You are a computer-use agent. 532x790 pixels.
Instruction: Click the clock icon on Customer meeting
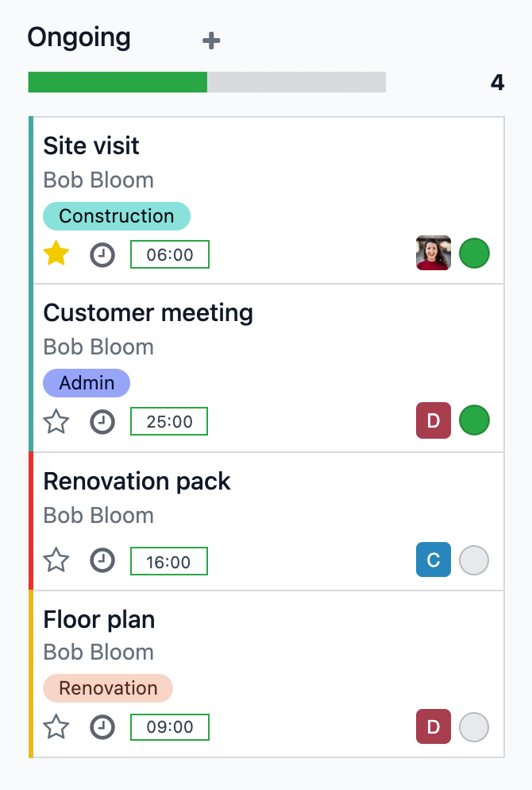pyautogui.click(x=102, y=421)
